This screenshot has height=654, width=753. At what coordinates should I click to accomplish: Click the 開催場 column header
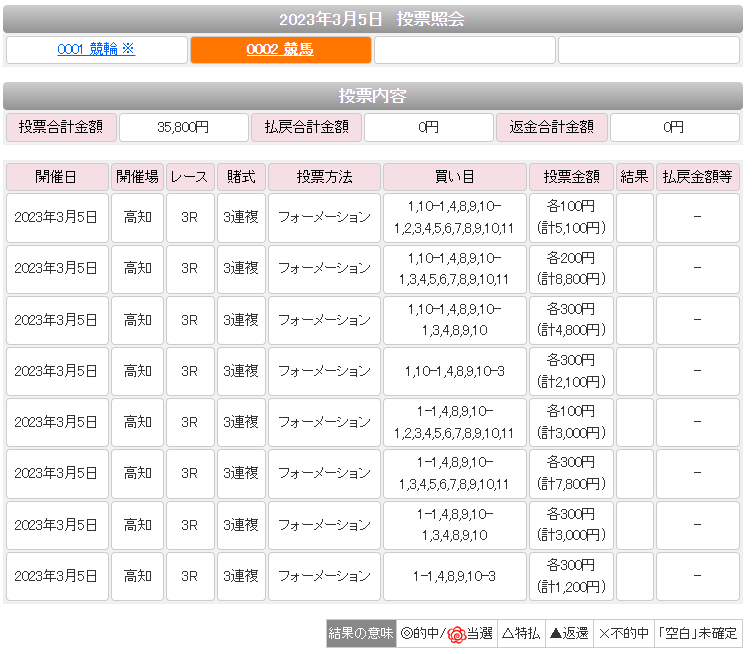click(x=137, y=177)
